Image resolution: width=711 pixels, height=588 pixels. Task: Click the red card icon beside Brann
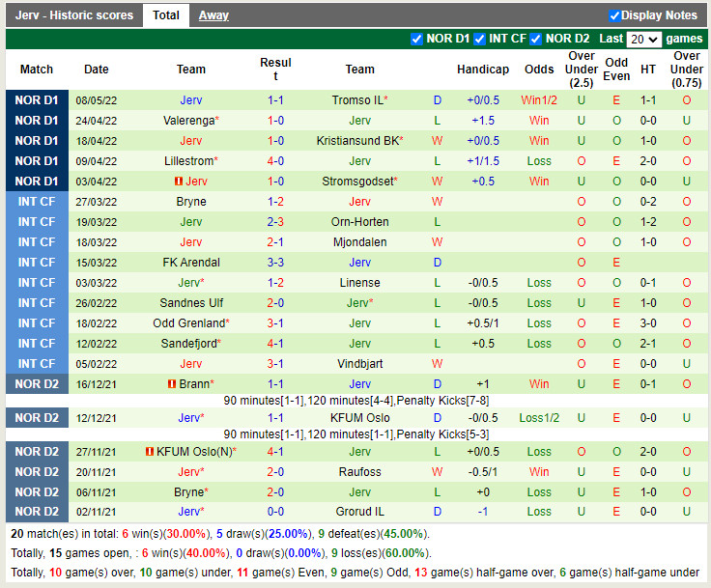[x=171, y=384]
